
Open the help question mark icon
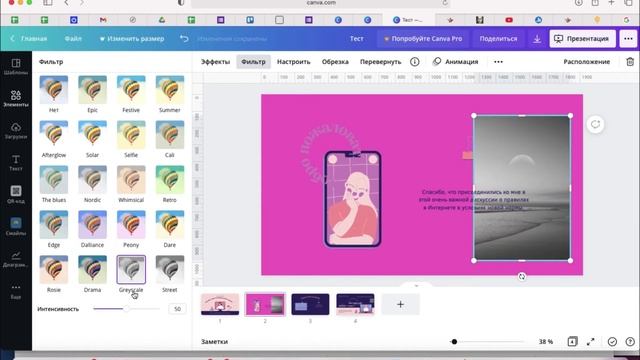point(630,342)
